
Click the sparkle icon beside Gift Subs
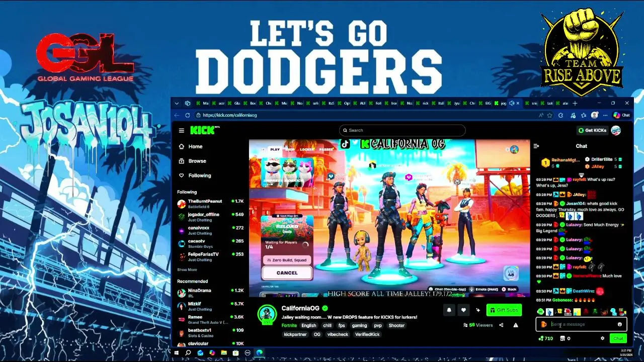point(478,310)
